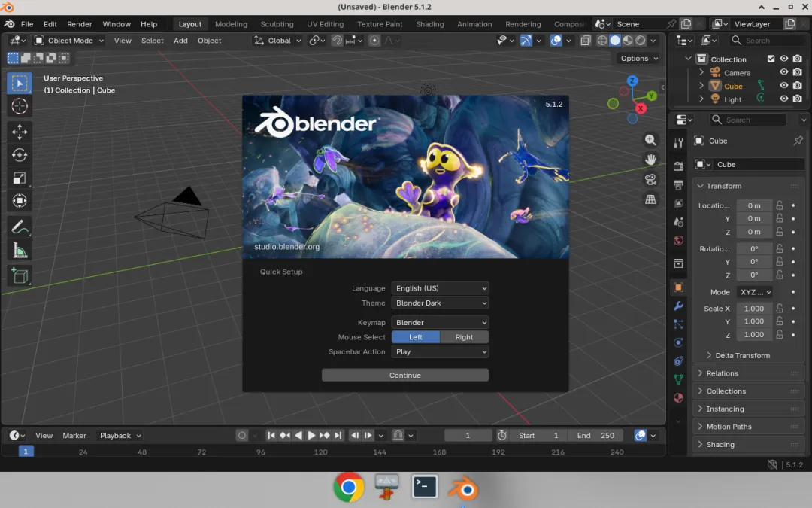Open the Spacebar Action dropdown
Viewport: 812px width, 508px height.
tap(440, 351)
